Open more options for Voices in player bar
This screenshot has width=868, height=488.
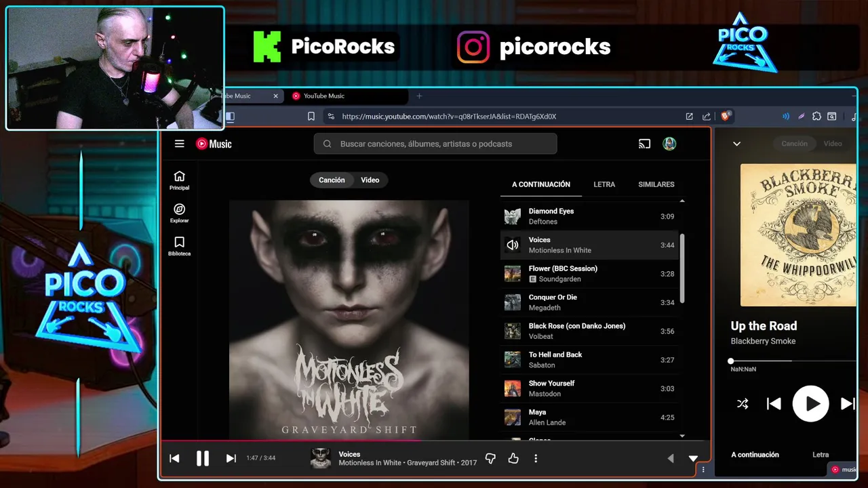[x=536, y=459]
